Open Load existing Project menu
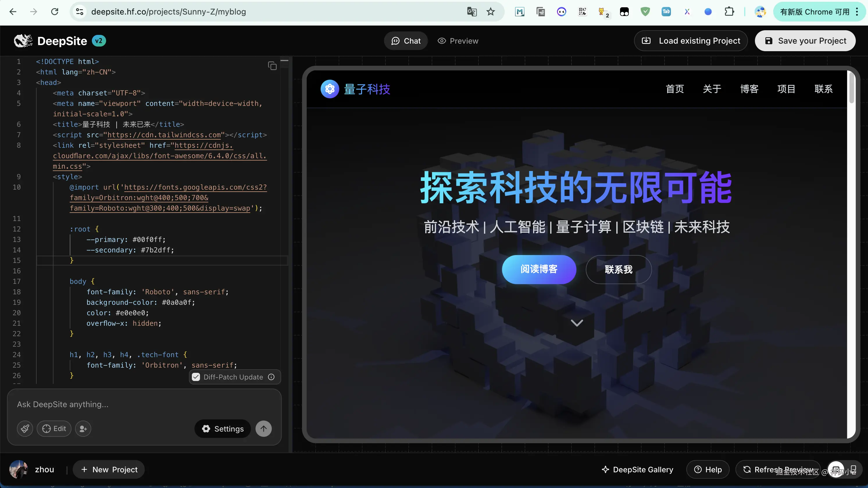Image resolution: width=868 pixels, height=488 pixels. 691,41
